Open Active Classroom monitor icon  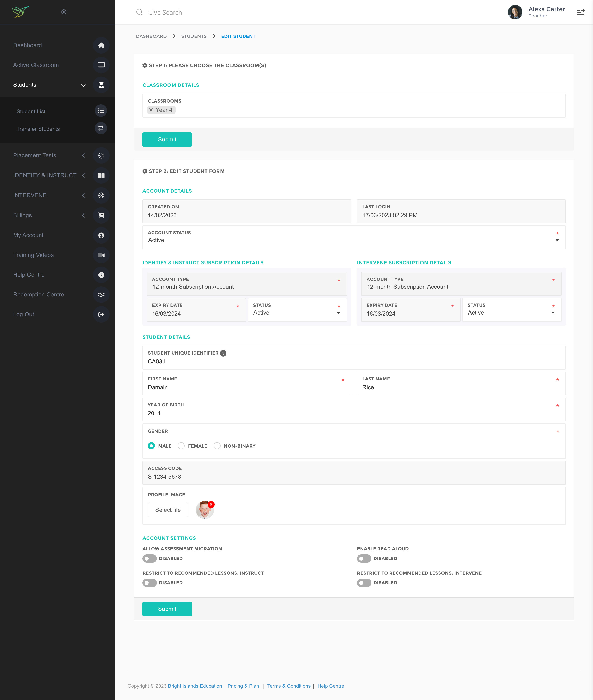click(101, 65)
